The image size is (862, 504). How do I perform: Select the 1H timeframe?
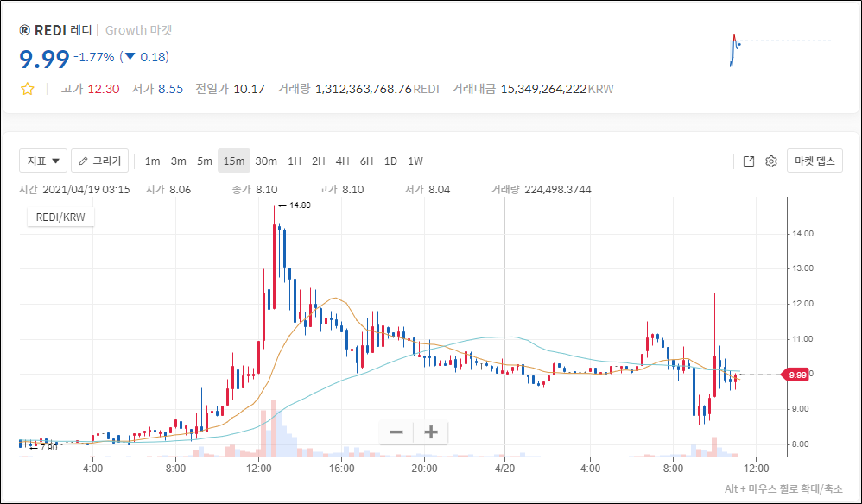pos(295,161)
